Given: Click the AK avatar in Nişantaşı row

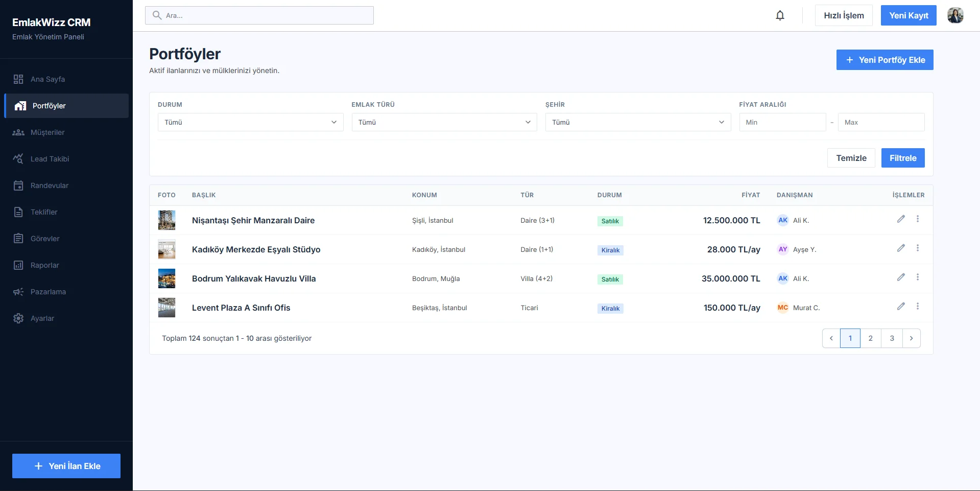Looking at the screenshot, I should click(x=783, y=220).
